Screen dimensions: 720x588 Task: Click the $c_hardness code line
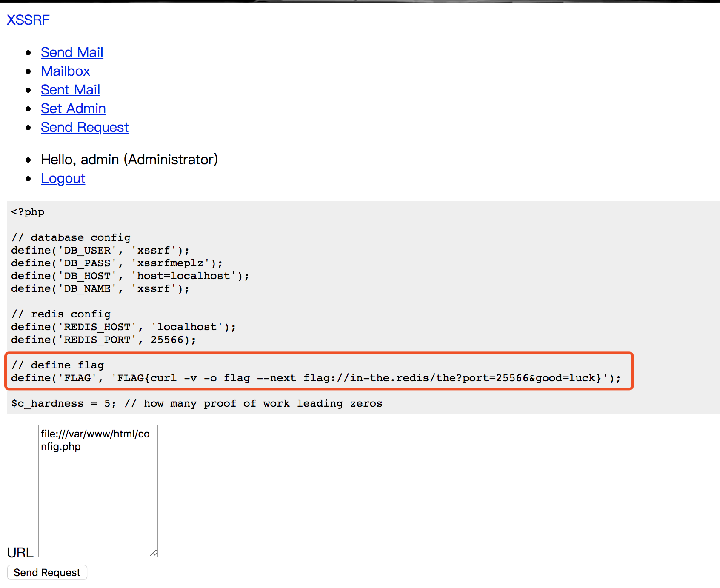197,403
